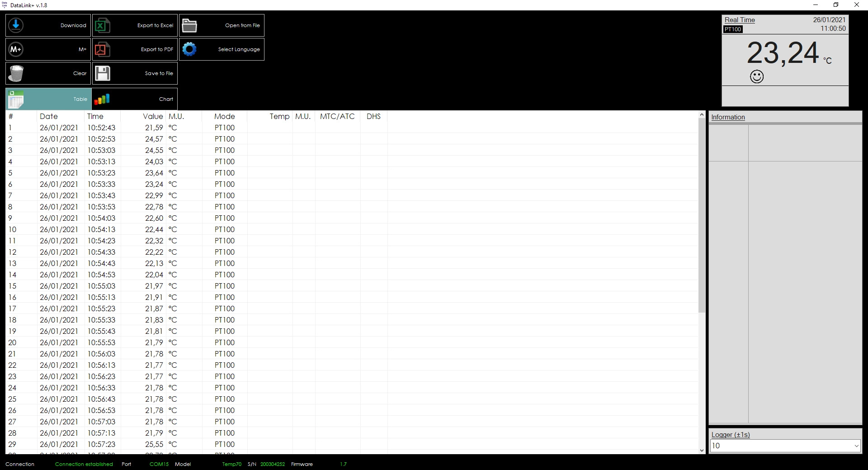
Task: Click the Mode column header
Action: pyautogui.click(x=224, y=116)
